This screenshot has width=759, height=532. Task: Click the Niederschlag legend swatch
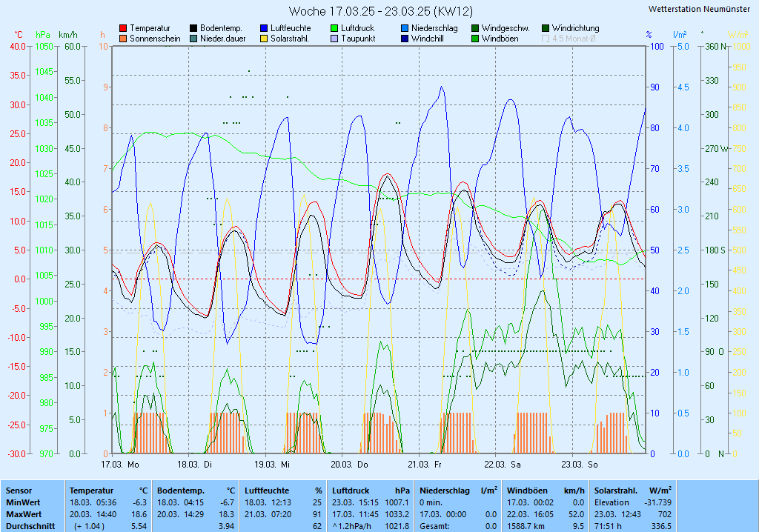pos(405,29)
